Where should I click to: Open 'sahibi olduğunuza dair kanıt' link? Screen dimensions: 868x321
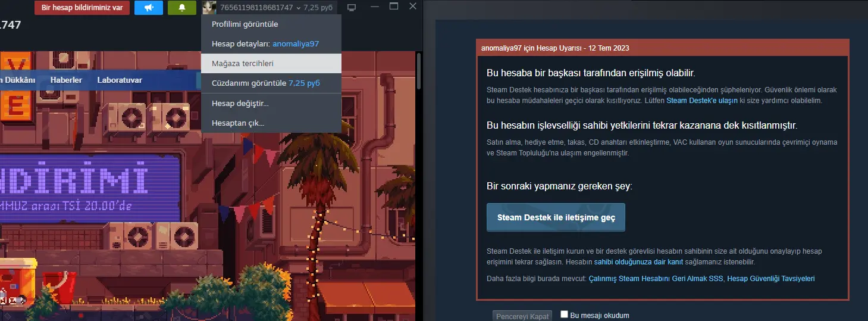637,262
